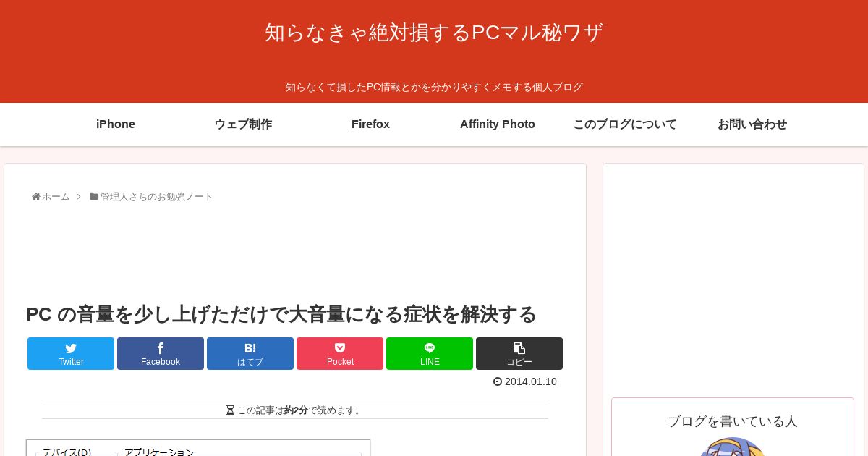Click the home icon in breadcrumb
868x456 pixels.
(36, 197)
